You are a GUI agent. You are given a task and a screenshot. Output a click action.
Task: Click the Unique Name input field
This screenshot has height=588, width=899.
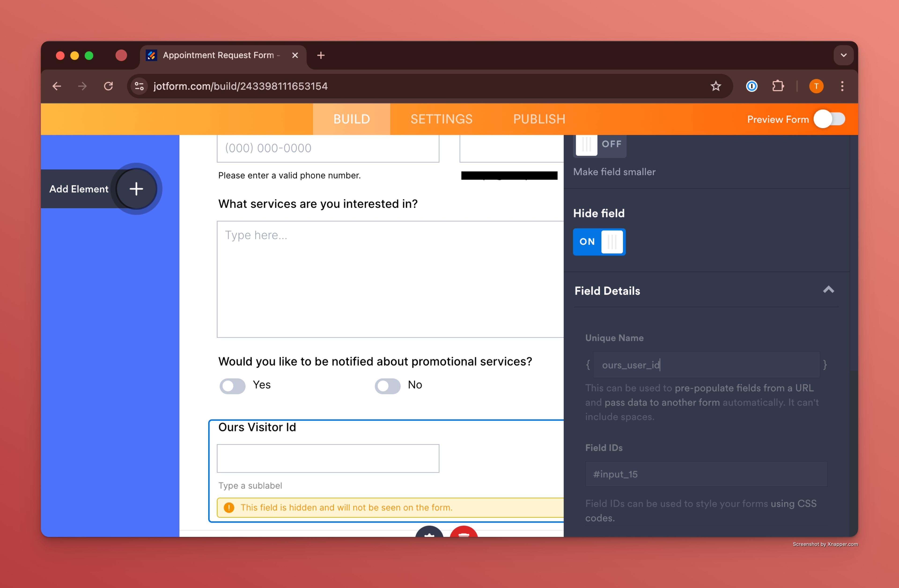[706, 365]
